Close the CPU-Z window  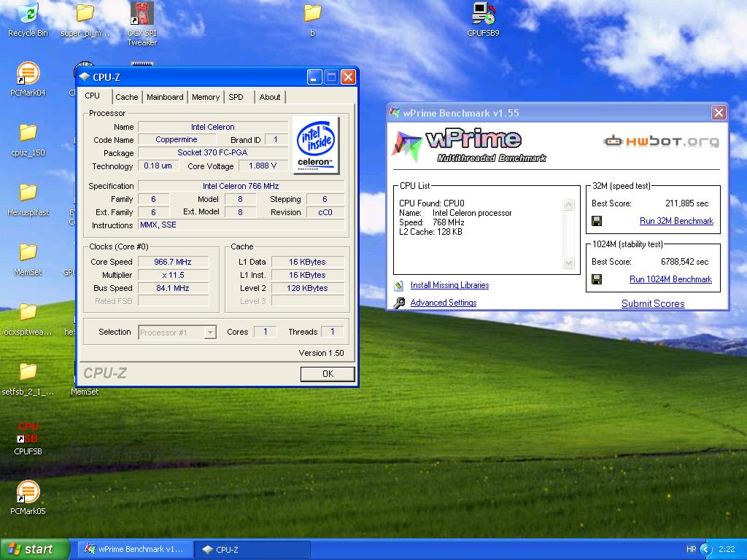(348, 77)
